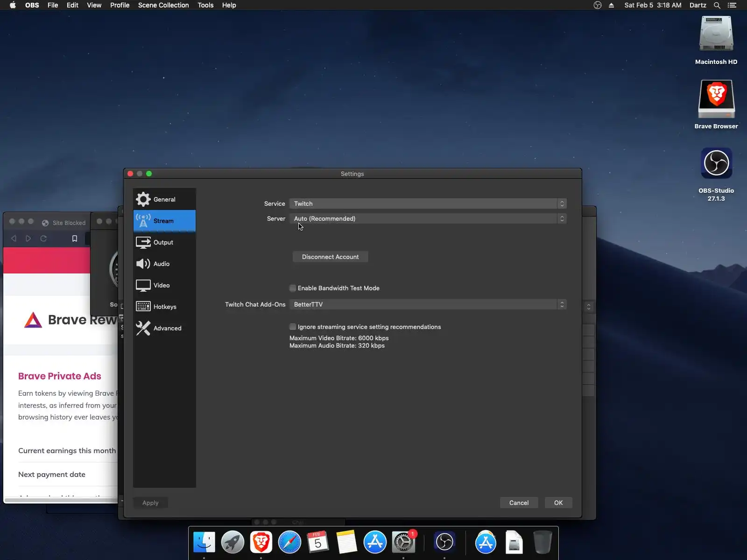Click the Disconnect Account button
The height and width of the screenshot is (560, 747).
click(331, 257)
